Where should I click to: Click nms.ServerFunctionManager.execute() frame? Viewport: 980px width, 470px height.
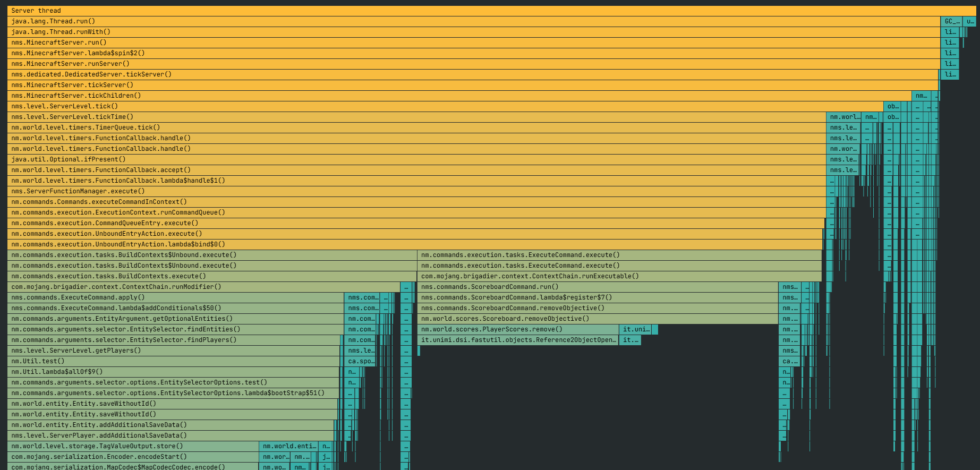pyautogui.click(x=416, y=191)
